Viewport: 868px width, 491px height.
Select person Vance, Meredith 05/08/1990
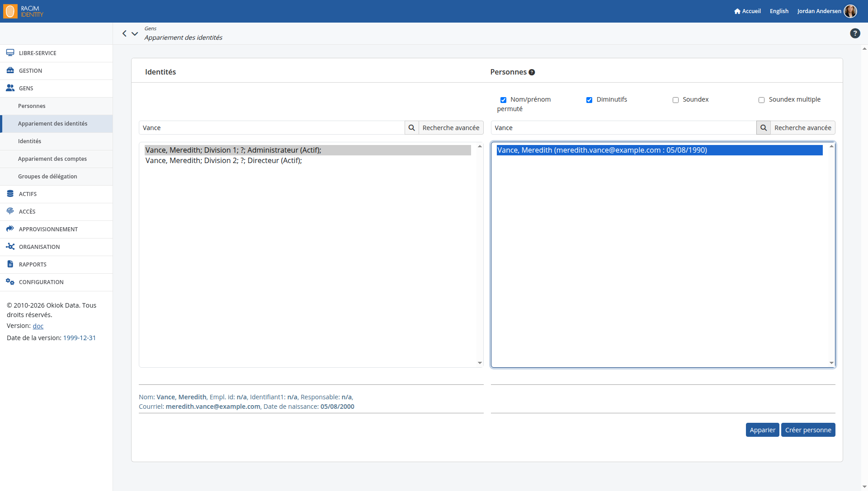tap(660, 150)
